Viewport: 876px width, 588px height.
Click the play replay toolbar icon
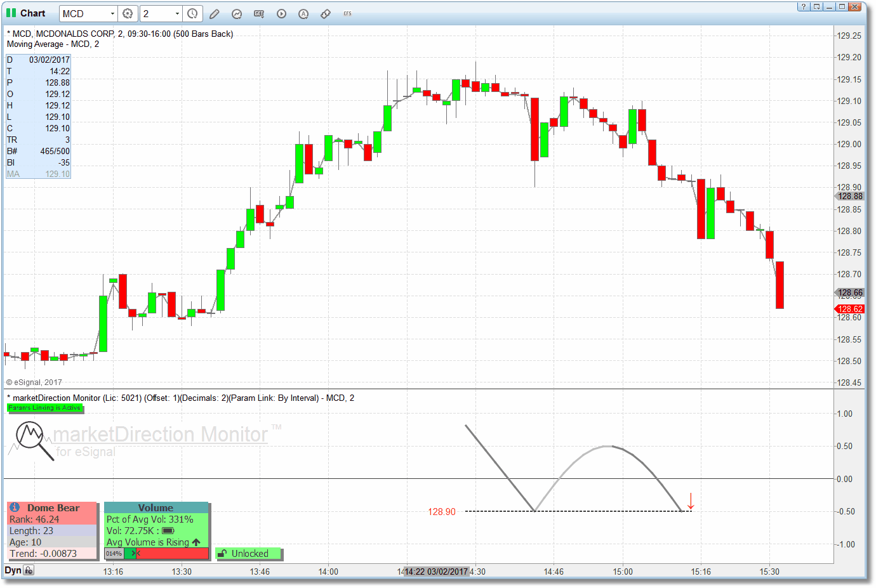tap(281, 14)
